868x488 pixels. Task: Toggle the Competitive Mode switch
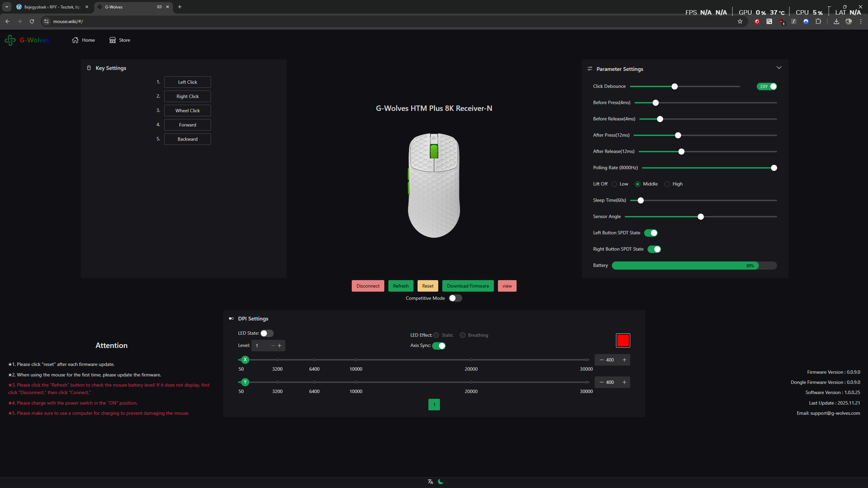(455, 298)
